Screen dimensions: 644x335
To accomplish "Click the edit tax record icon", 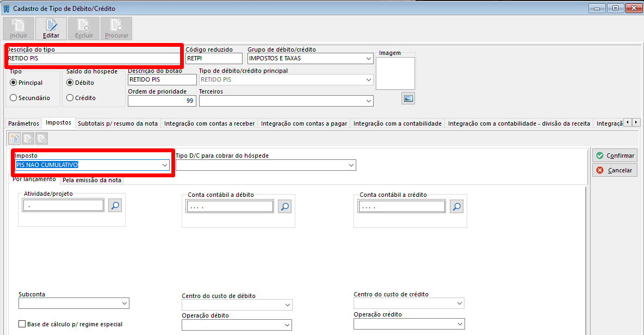I will (x=28, y=139).
